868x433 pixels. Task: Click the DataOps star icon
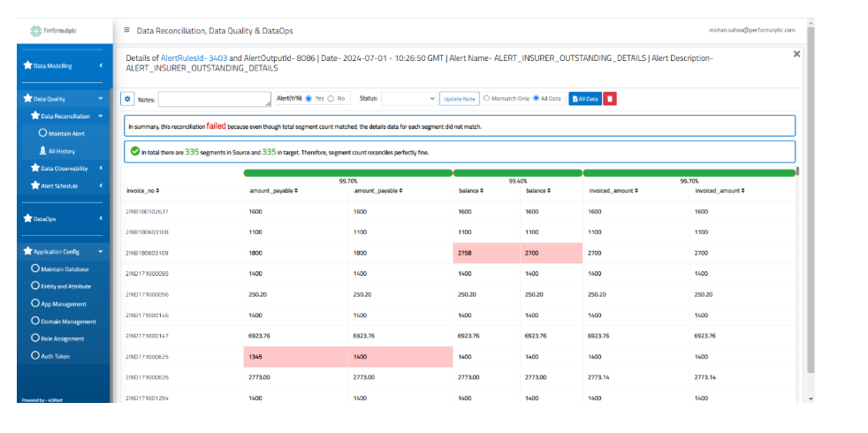click(27, 219)
